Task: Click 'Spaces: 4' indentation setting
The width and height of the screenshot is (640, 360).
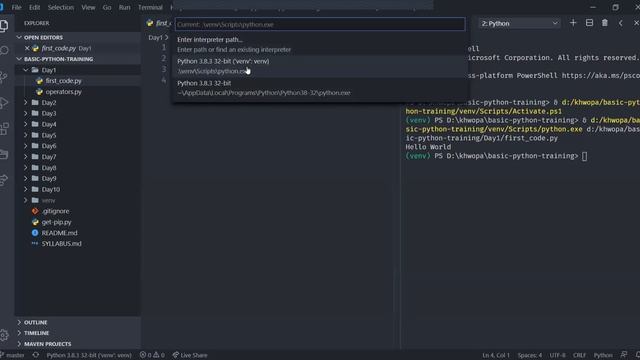Action: pyautogui.click(x=530, y=355)
